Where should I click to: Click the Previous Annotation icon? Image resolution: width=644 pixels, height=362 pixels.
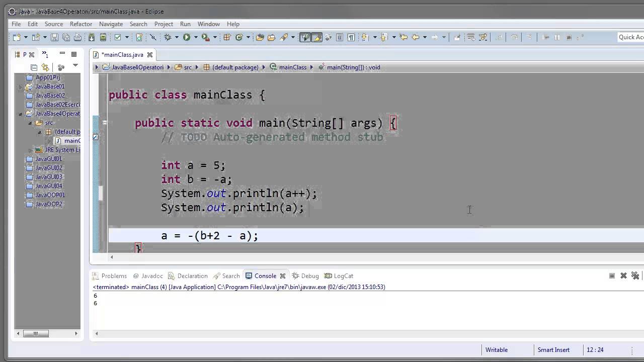pyautogui.click(x=384, y=37)
